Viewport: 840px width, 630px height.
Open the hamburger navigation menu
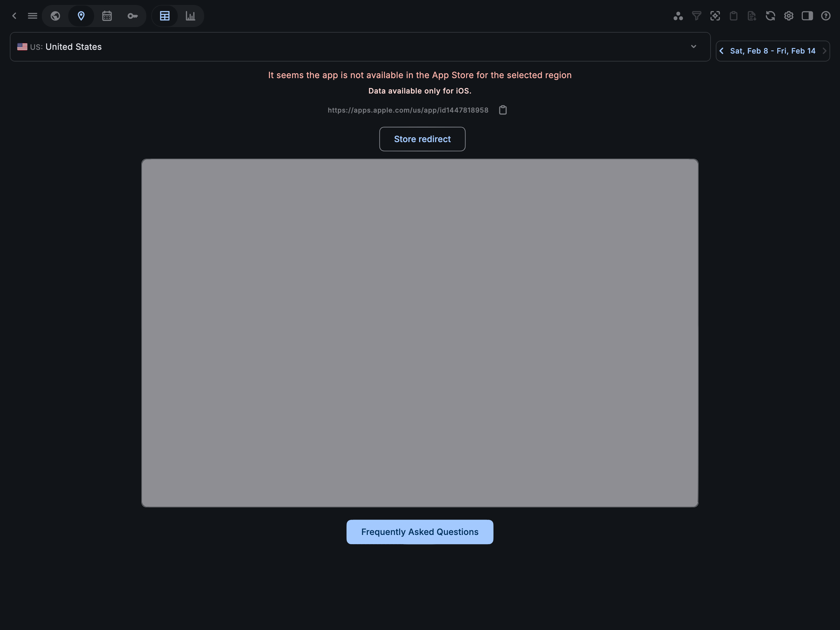click(x=33, y=16)
